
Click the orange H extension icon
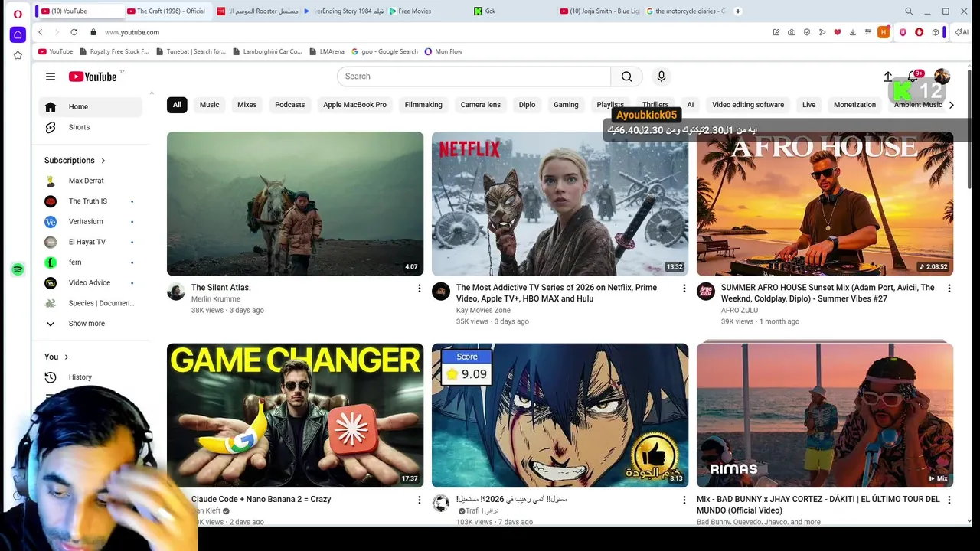coord(884,32)
